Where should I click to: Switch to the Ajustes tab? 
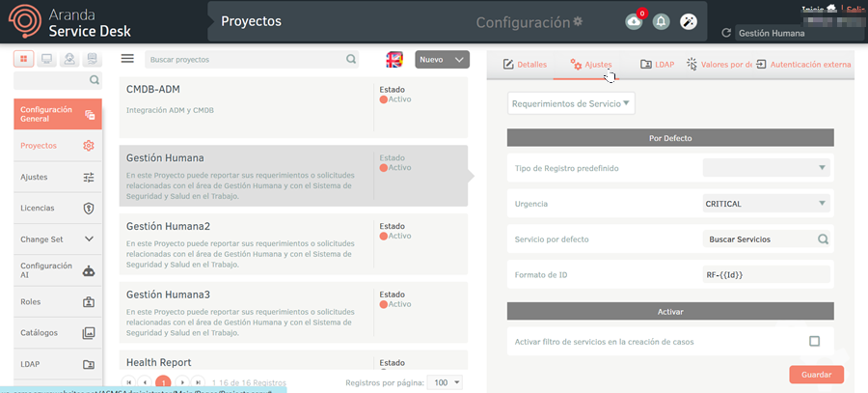tap(590, 65)
